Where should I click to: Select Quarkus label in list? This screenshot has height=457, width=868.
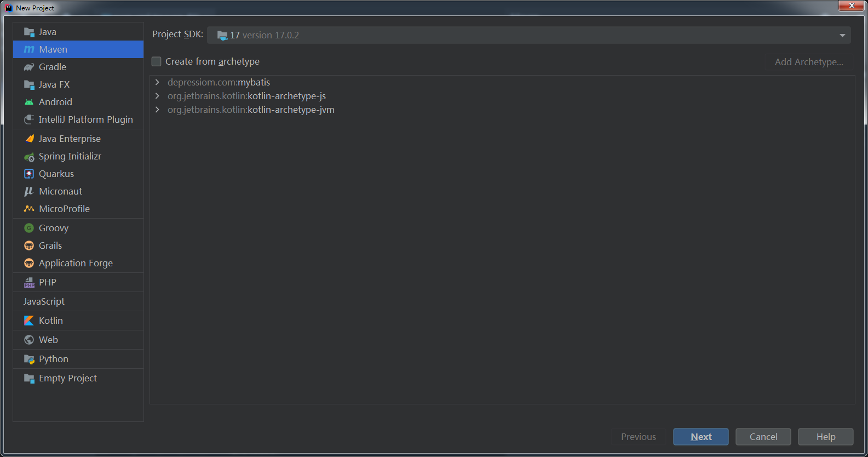click(56, 174)
